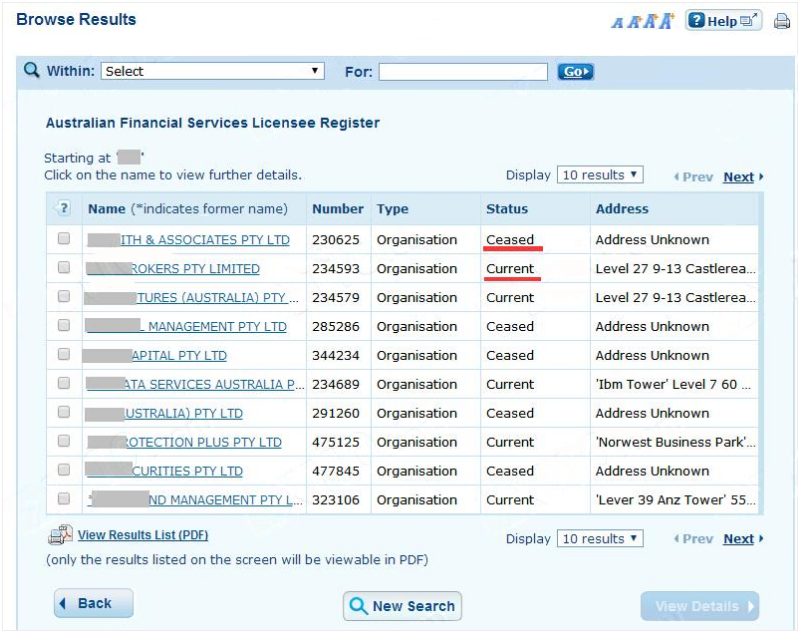The width and height of the screenshot is (799, 636).
Task: Open the top Display 10 results dropdown
Action: click(x=599, y=175)
